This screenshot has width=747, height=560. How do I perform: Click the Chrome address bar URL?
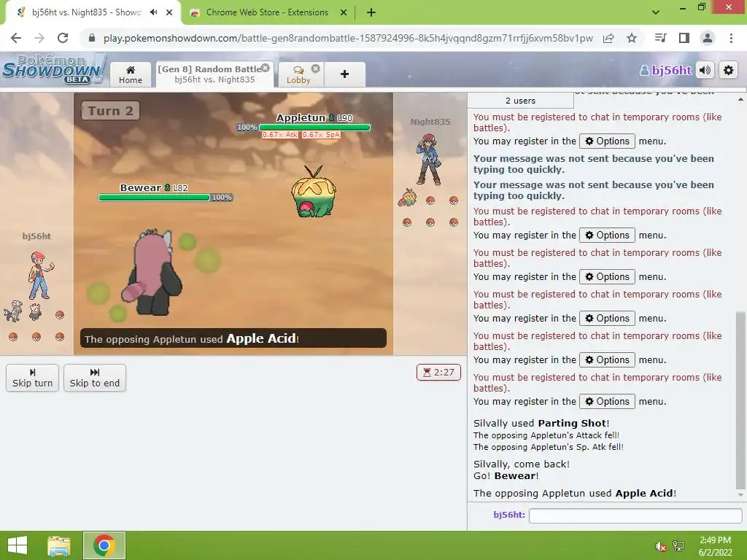click(348, 38)
